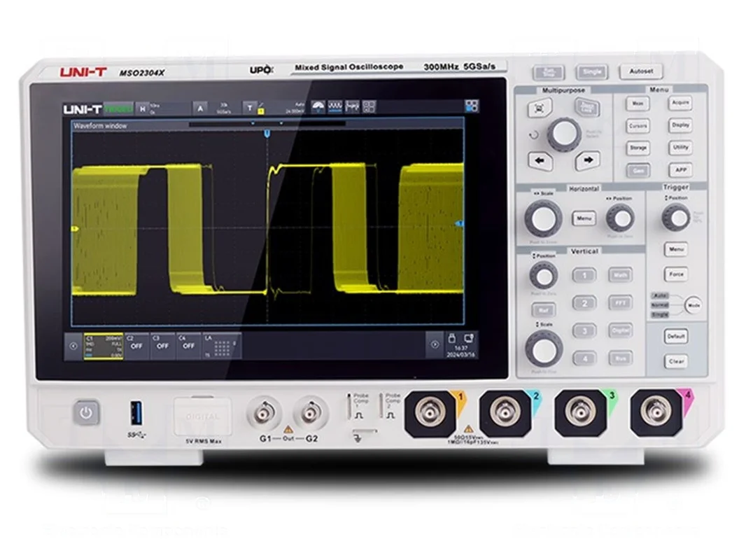Open the Utility menu key
The width and height of the screenshot is (746, 560).
680,148
